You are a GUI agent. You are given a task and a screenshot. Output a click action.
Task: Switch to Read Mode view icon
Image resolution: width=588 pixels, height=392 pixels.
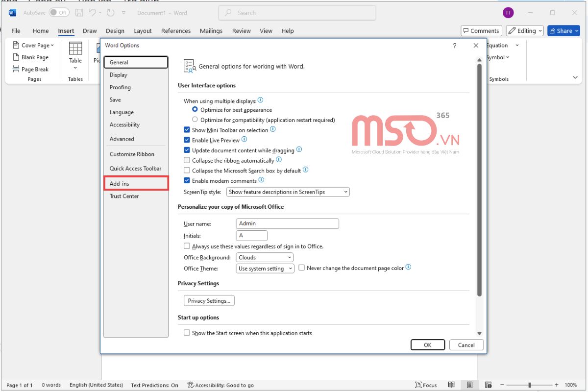coord(451,385)
